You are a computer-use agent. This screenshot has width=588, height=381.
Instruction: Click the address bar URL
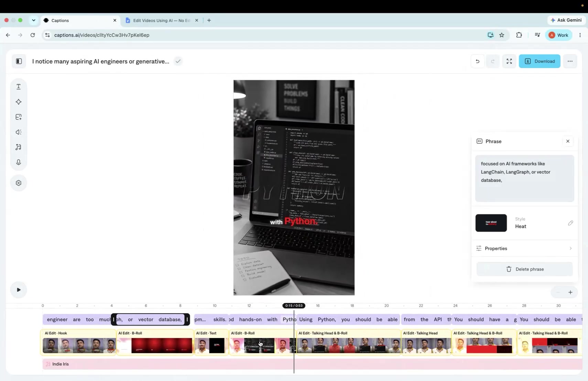(x=102, y=35)
